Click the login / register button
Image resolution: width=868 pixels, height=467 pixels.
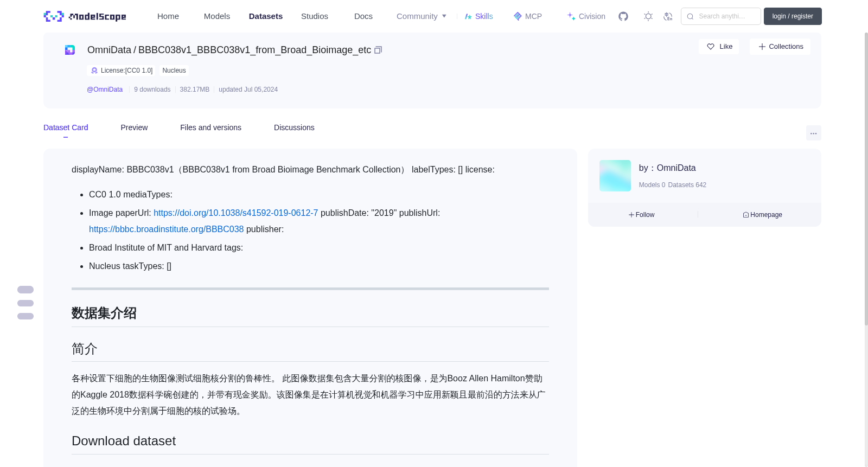793,16
